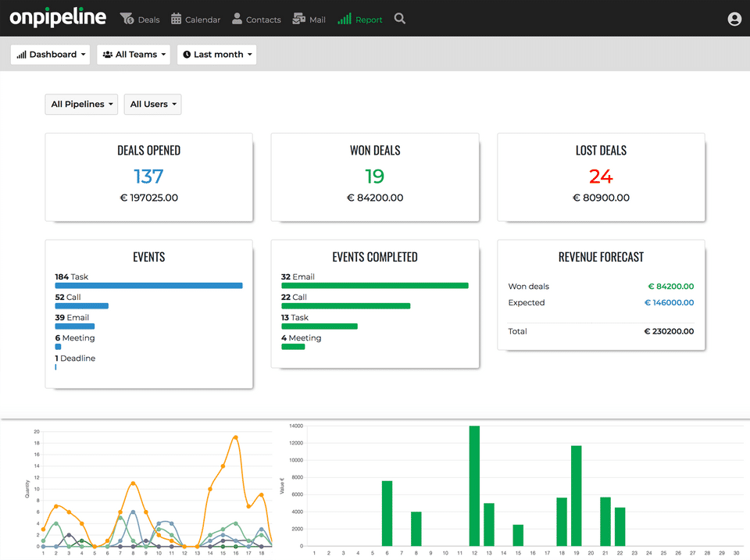Viewport: 750px width, 560px height.
Task: Click the 19 won deals number
Action: 375,177
